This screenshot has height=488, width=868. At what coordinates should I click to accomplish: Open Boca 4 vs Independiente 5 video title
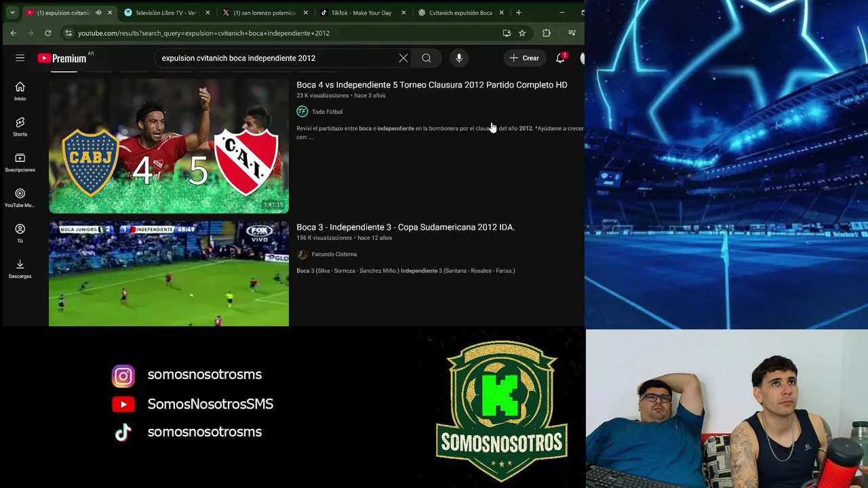point(431,85)
